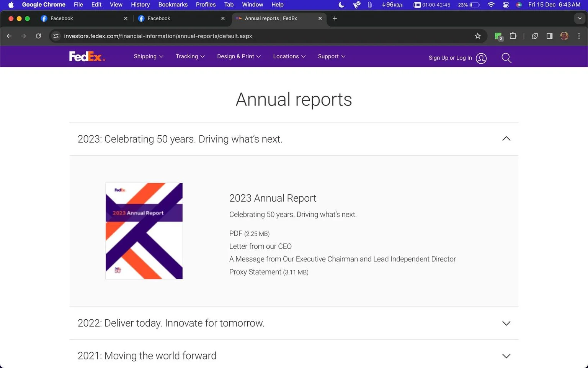Collapse the 2023 annual report section
Image resolution: width=588 pixels, height=368 pixels.
coord(506,139)
